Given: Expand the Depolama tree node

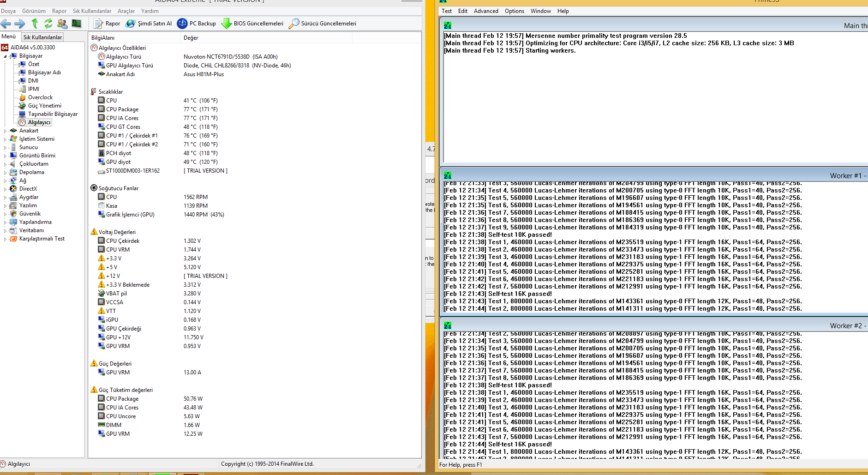Looking at the screenshot, I should pyautogui.click(x=5, y=173).
